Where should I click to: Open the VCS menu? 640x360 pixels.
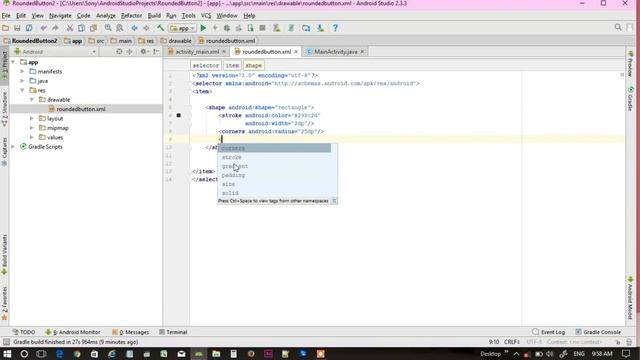[x=206, y=16]
